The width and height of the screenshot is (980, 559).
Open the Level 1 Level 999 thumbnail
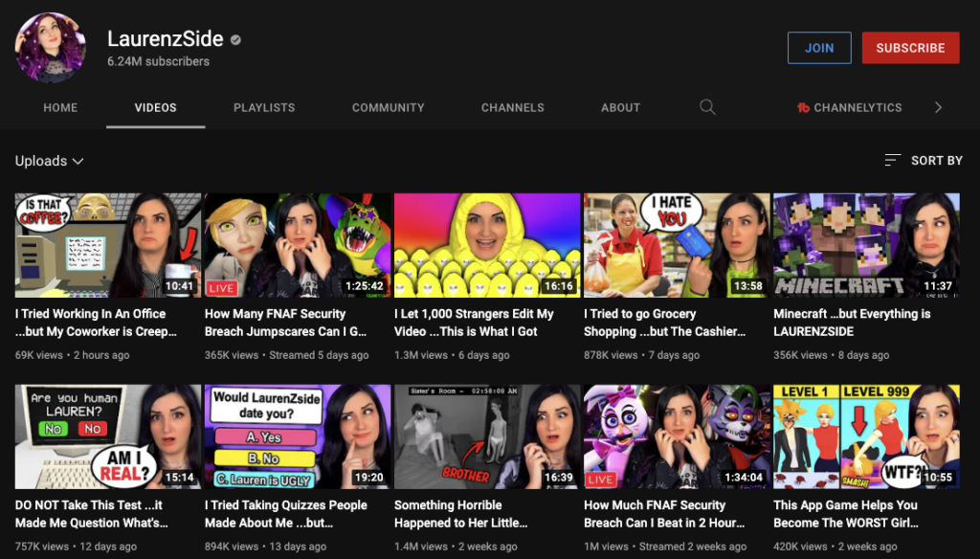[866, 436]
